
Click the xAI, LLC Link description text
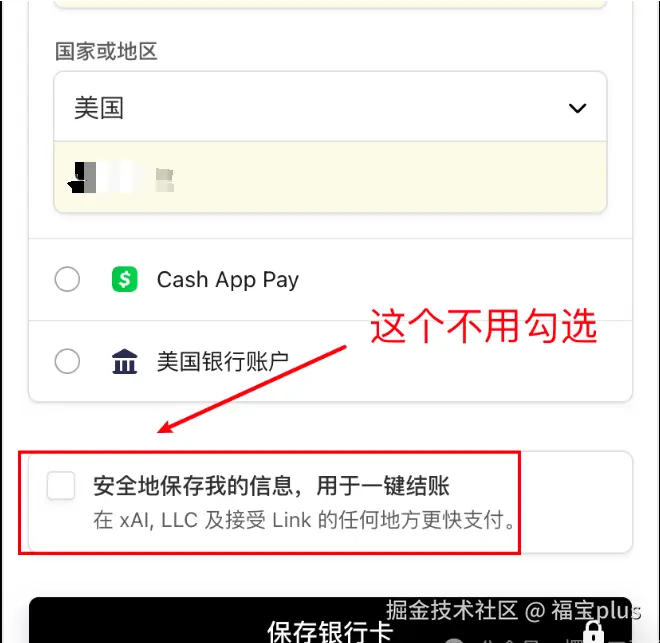(304, 520)
